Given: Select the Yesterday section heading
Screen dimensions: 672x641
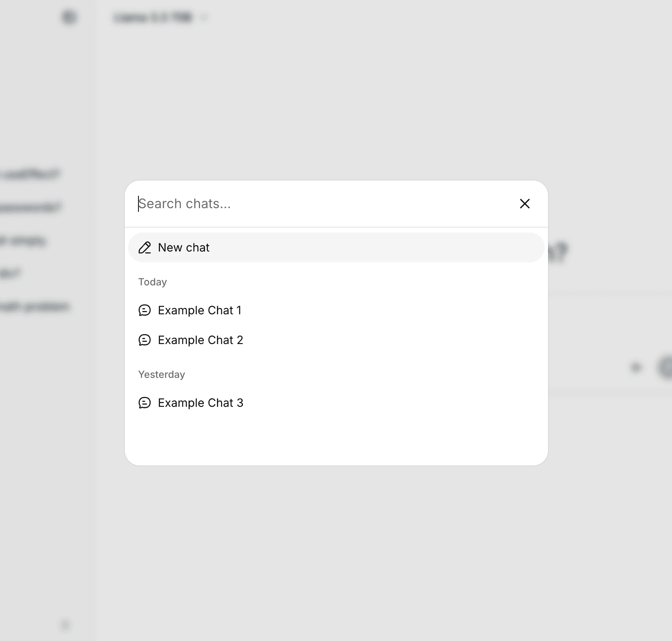Looking at the screenshot, I should coord(162,374).
